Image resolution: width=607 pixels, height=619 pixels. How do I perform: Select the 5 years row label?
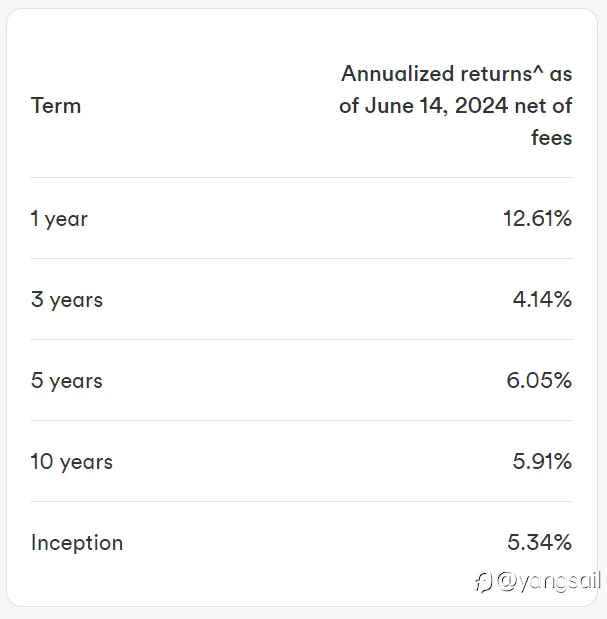tap(67, 381)
